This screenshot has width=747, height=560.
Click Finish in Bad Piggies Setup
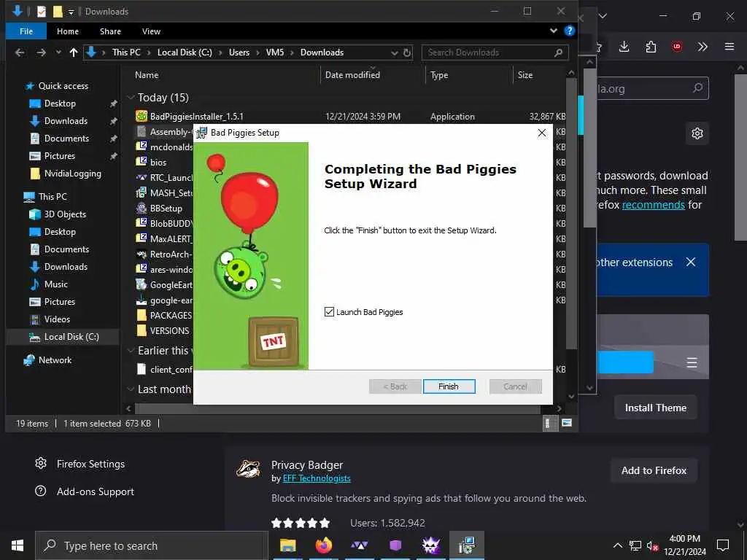449,386
